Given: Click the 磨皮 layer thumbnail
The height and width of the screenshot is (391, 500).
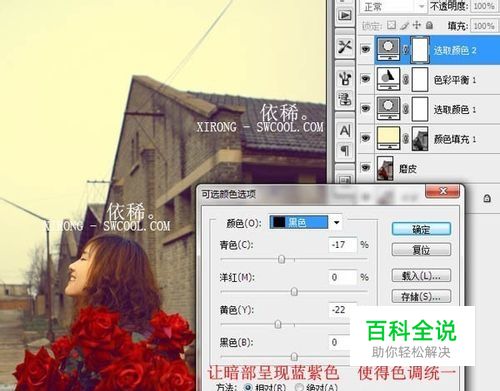Looking at the screenshot, I should point(385,168).
